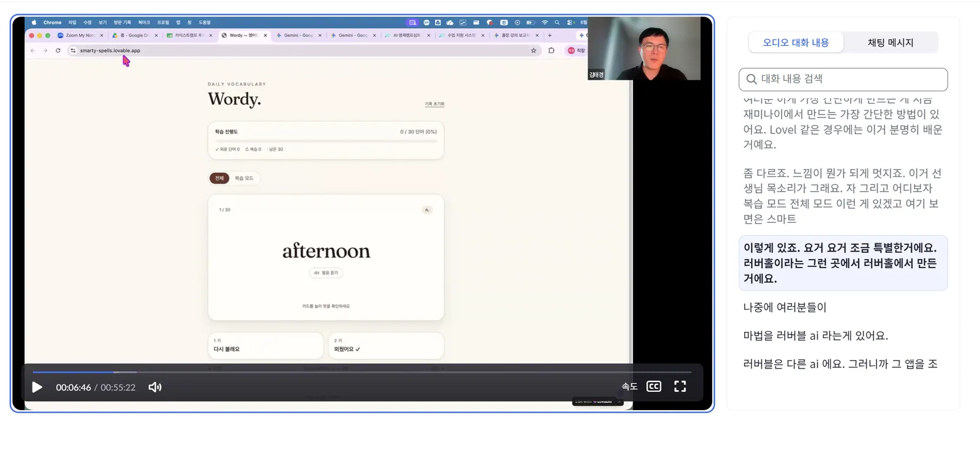
Task: Open the 'Zoom My Notes' browser tab
Action: tap(80, 36)
